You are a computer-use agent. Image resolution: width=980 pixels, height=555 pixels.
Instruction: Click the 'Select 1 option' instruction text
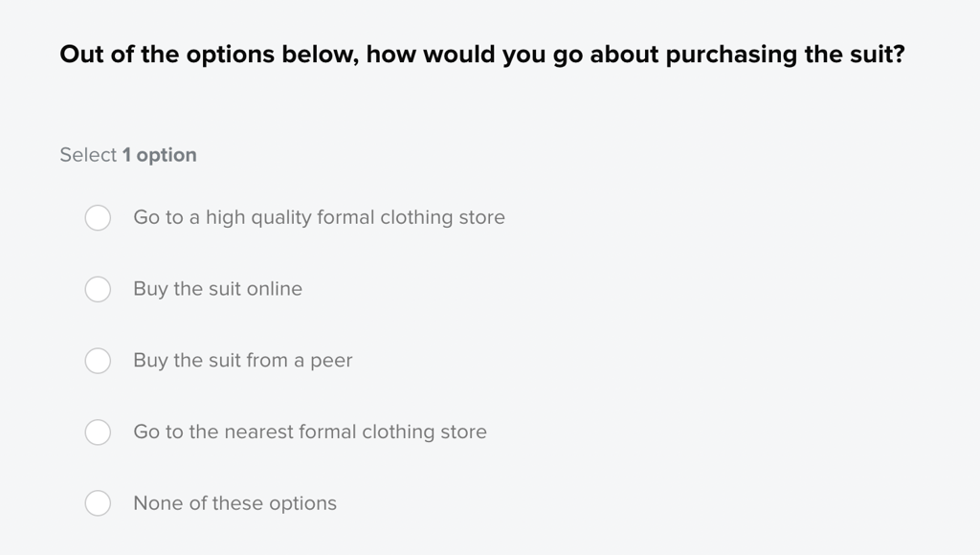(x=128, y=155)
